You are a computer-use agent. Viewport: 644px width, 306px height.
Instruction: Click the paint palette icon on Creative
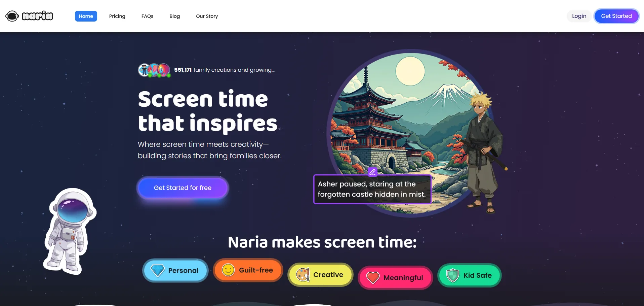[x=303, y=275]
